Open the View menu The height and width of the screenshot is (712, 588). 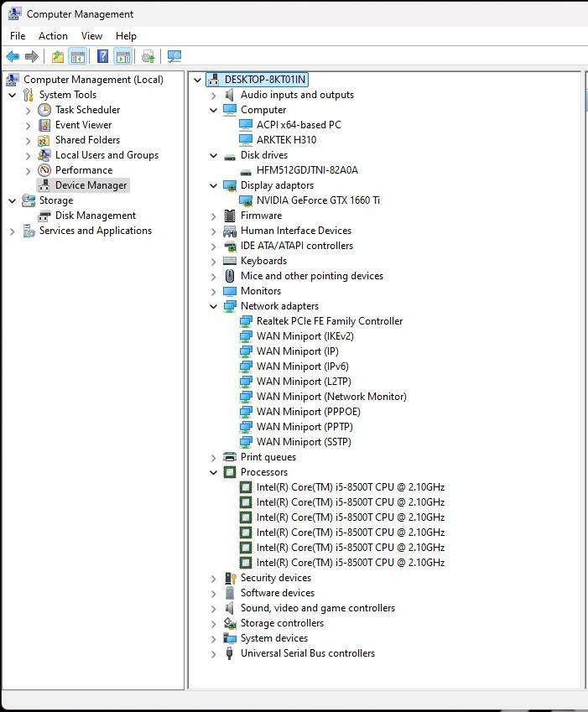click(91, 36)
